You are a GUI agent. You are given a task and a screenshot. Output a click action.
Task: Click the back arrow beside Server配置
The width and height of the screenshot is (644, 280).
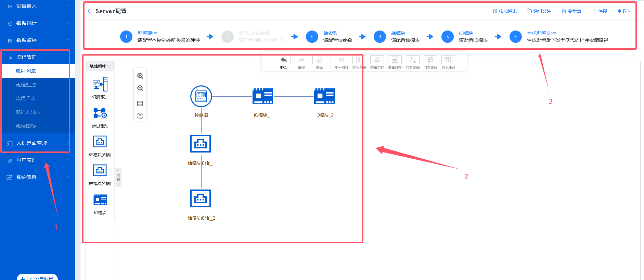click(89, 11)
